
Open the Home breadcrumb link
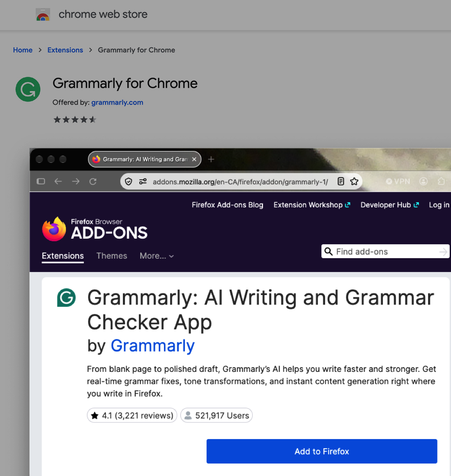click(x=23, y=50)
